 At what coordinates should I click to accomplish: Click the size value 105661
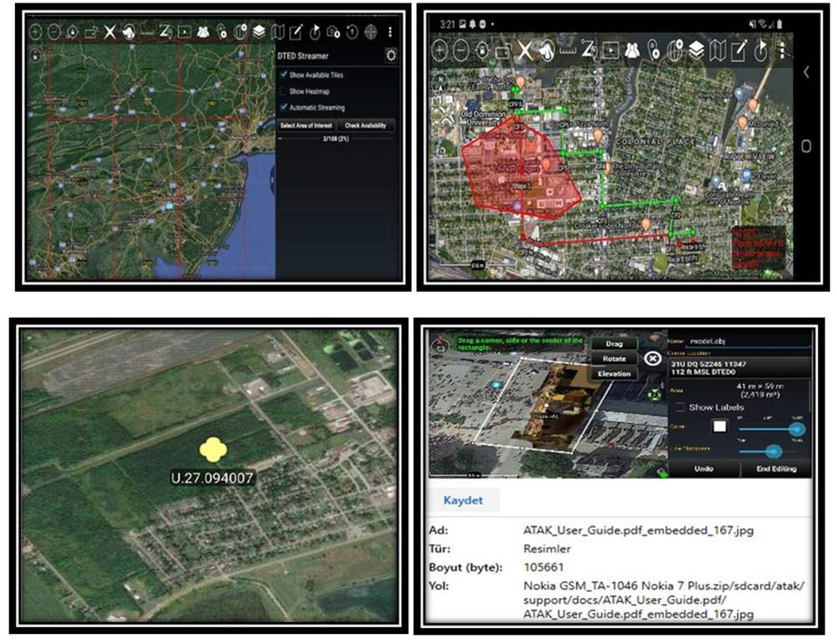(x=543, y=567)
